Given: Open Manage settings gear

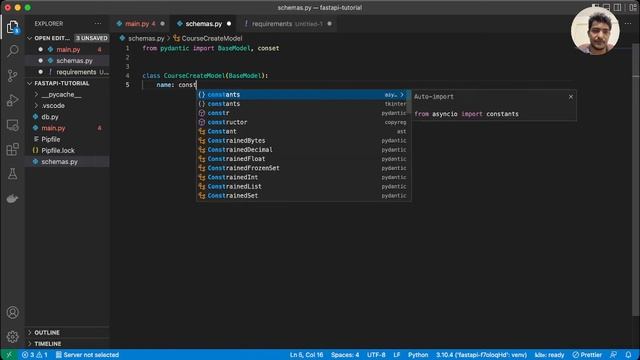Looking at the screenshot, I should click(12, 337).
